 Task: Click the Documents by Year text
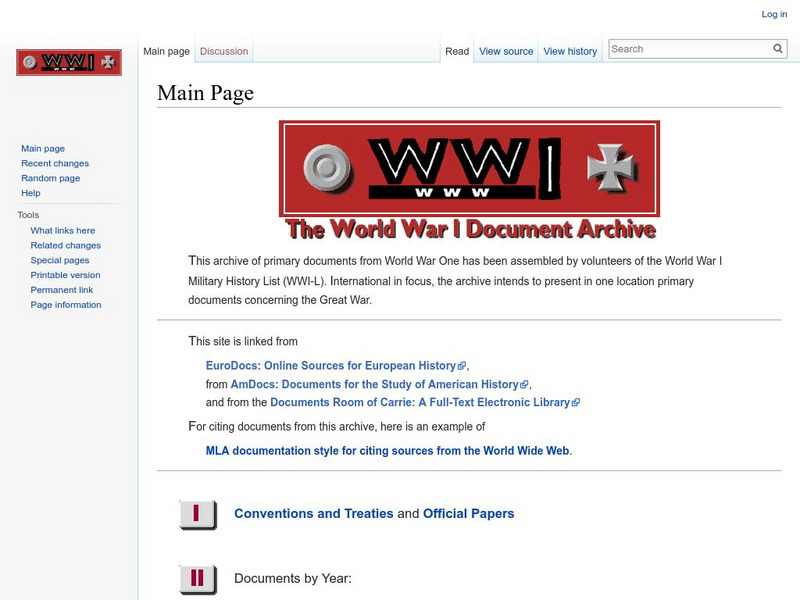(x=293, y=579)
